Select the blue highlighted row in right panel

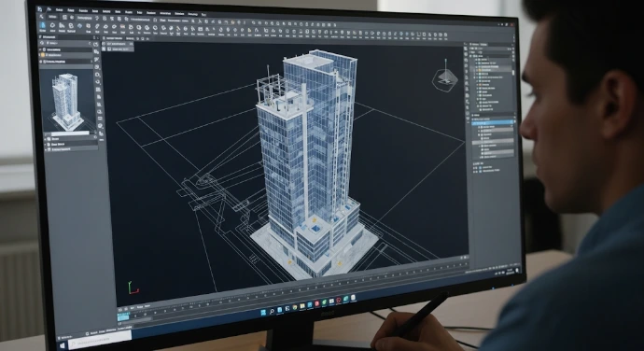click(493, 122)
